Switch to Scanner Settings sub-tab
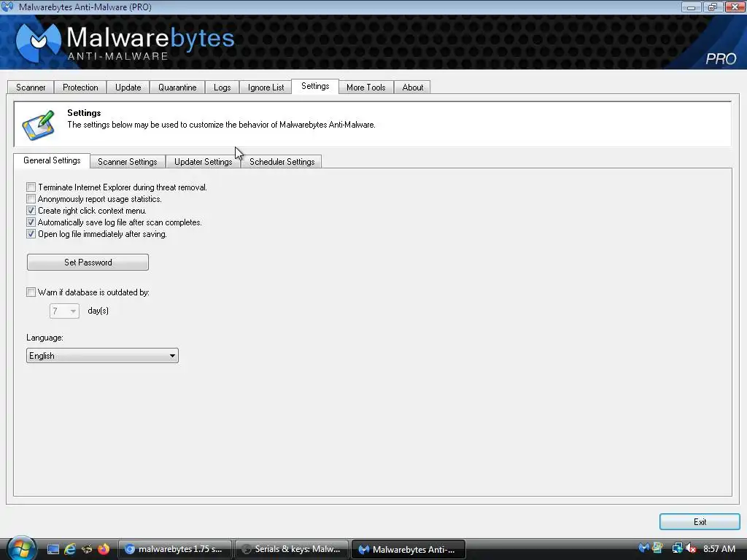 (x=127, y=161)
